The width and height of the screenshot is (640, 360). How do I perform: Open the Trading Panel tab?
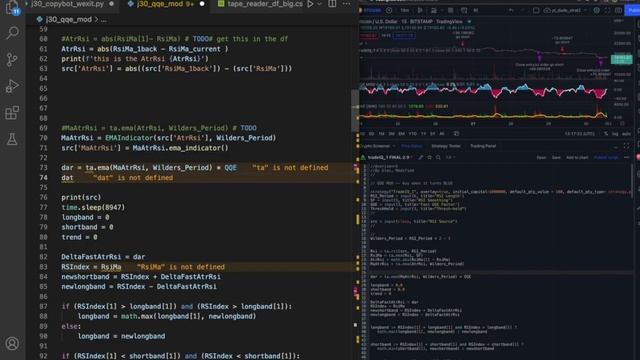click(483, 146)
